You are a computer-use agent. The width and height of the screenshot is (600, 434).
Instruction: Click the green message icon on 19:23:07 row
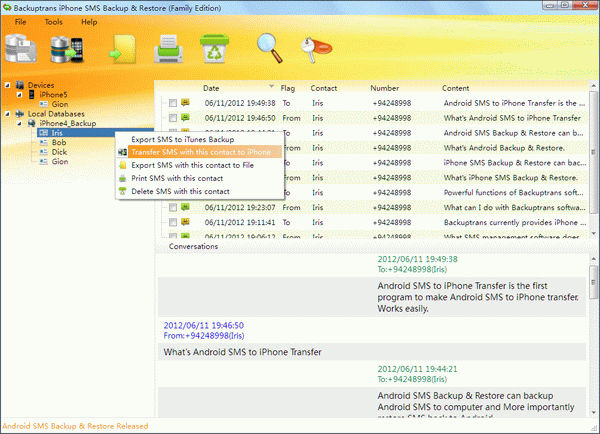pos(185,207)
